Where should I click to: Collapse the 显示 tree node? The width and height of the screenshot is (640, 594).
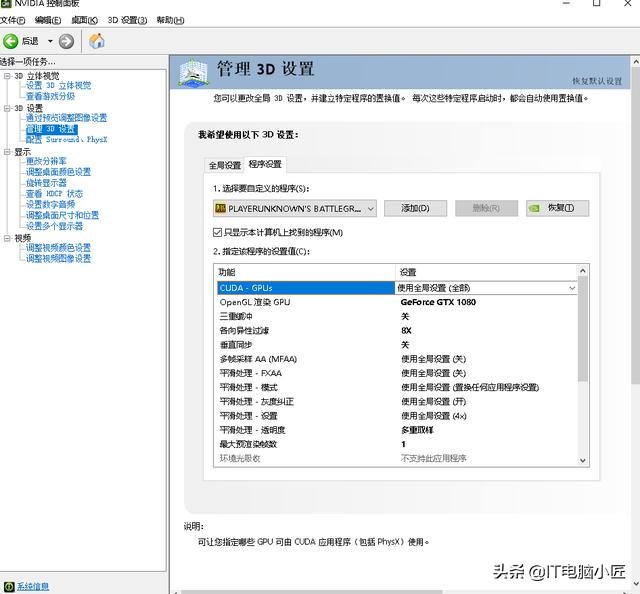click(x=7, y=152)
